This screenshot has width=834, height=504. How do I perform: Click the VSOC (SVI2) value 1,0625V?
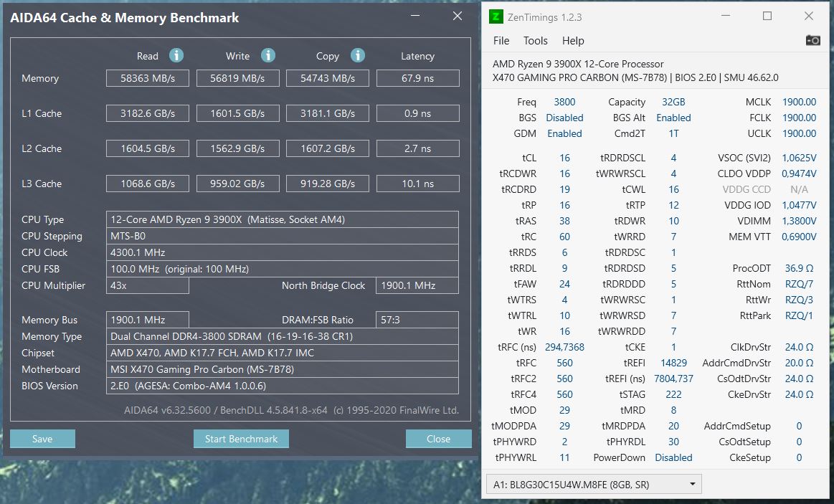[x=799, y=158]
